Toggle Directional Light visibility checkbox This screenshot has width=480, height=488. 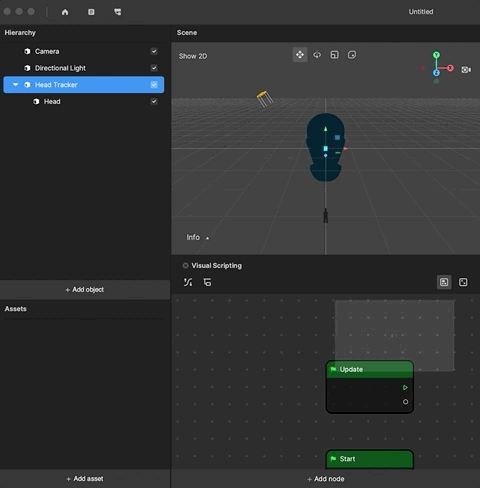[154, 68]
